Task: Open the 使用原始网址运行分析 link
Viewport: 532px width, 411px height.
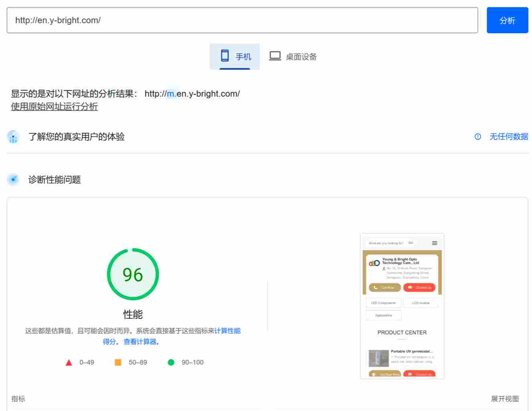Action: (x=54, y=107)
